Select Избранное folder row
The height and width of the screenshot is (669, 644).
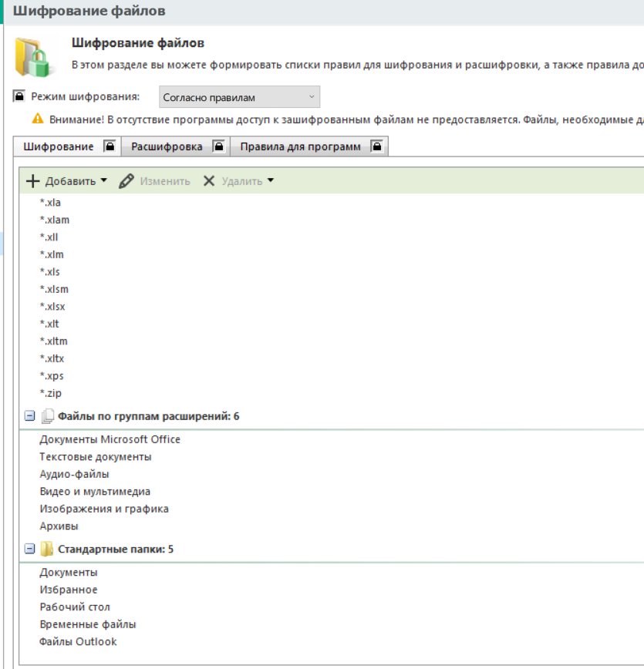click(332, 590)
